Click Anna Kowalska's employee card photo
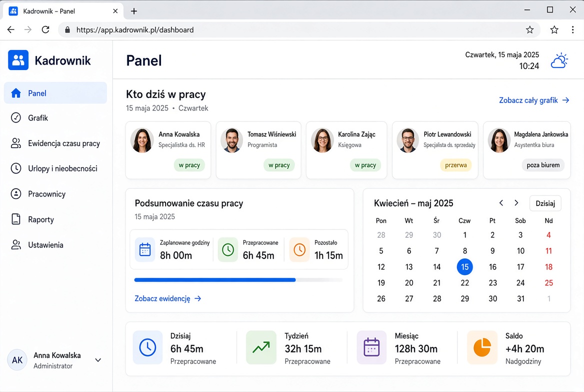The width and height of the screenshot is (584, 392). (142, 140)
